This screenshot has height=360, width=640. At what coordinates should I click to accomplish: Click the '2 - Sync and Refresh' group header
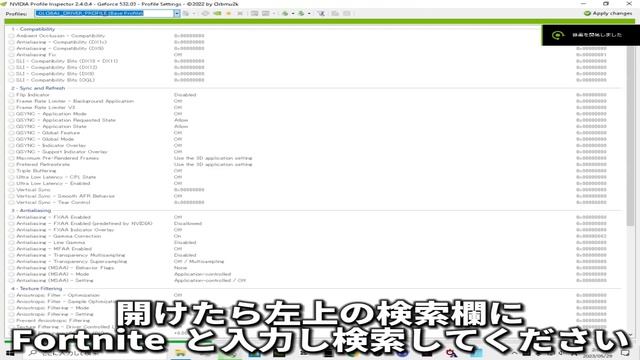[x=38, y=88]
